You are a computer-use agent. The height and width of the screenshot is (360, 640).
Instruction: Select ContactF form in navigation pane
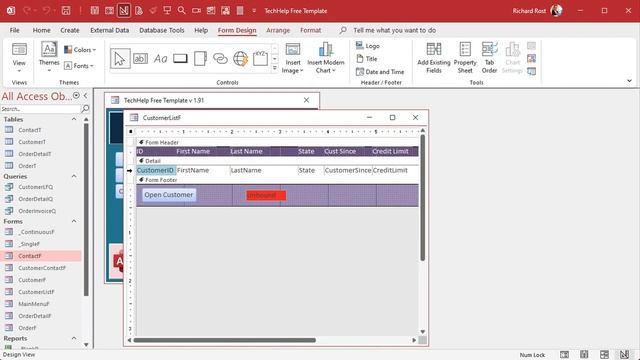41,256
